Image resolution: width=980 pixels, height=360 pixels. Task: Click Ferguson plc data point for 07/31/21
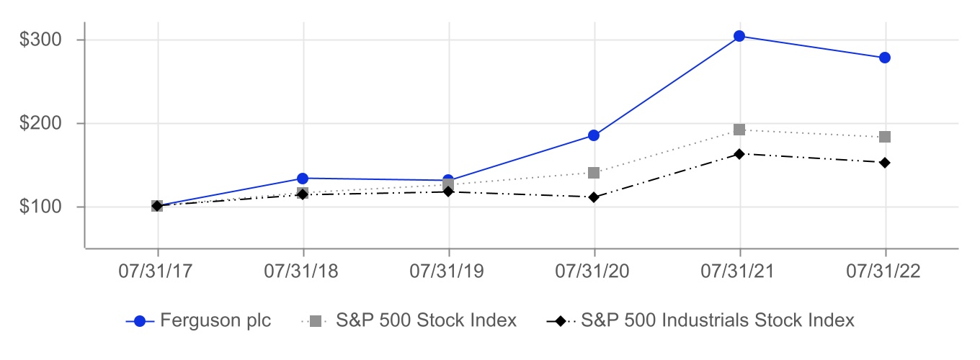coord(739,36)
